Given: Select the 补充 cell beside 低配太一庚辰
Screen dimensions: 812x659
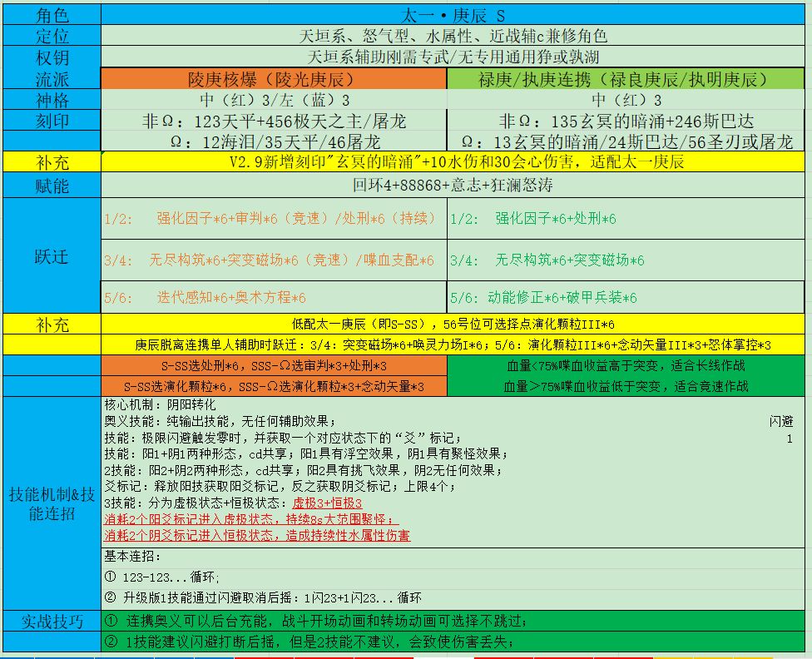Looking at the screenshot, I should [52, 325].
